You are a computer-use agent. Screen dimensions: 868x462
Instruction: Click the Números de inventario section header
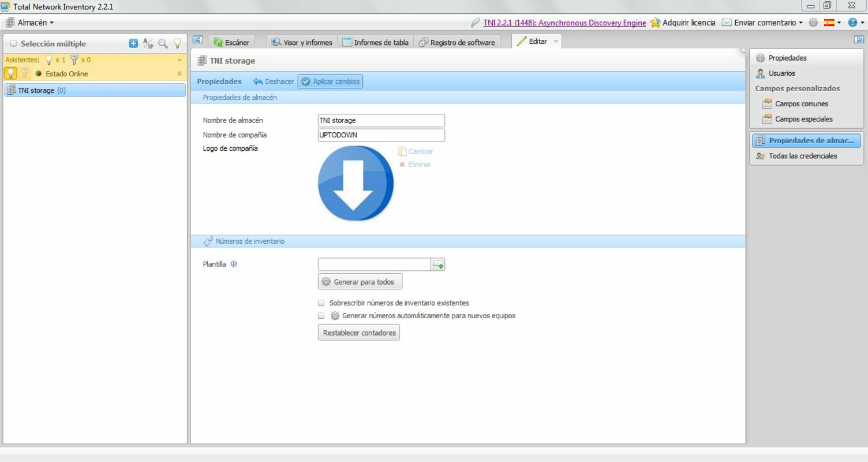click(x=467, y=241)
